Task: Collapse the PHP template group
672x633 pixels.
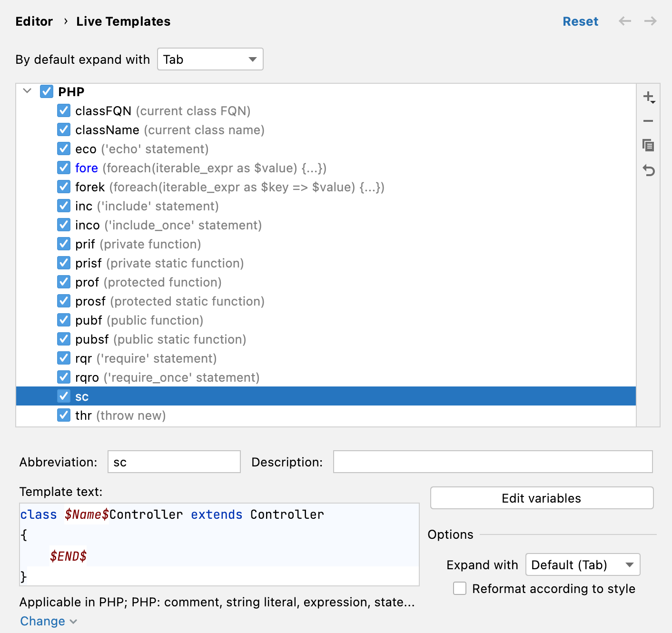Action: pos(27,91)
